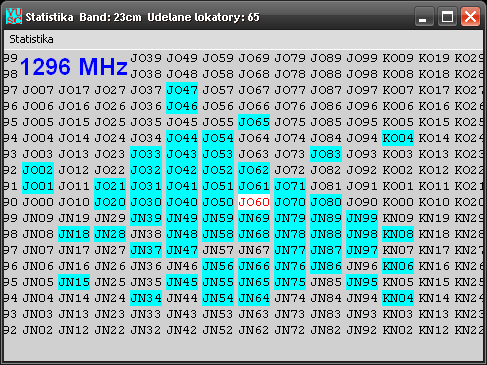
Task: Click unworked locator JN62
Action: [x=254, y=330]
